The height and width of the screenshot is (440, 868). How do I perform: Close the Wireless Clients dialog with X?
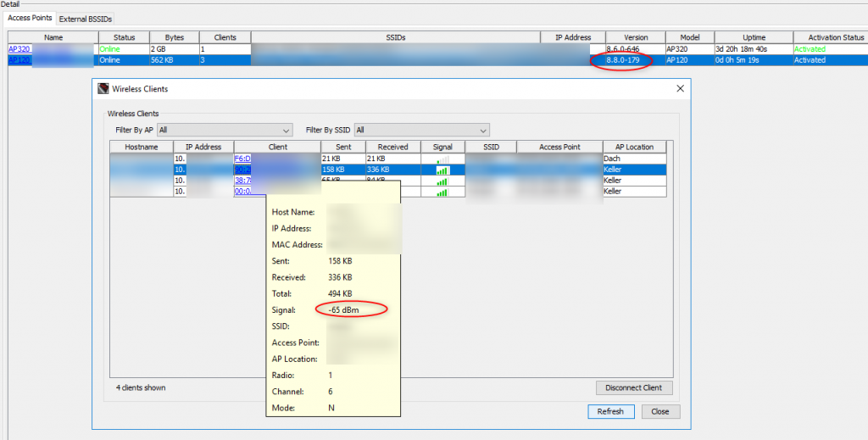point(679,89)
